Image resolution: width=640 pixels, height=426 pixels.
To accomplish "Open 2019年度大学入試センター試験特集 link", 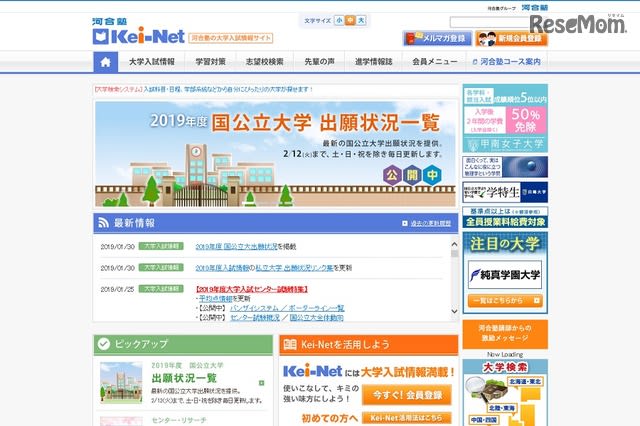I will [252, 289].
